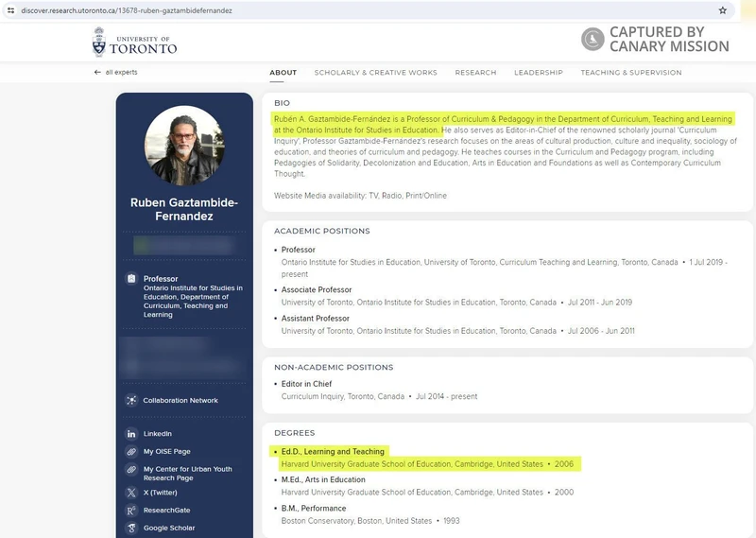The width and height of the screenshot is (756, 538).
Task: Open site information icon beside the URL
Action: [x=10, y=10]
